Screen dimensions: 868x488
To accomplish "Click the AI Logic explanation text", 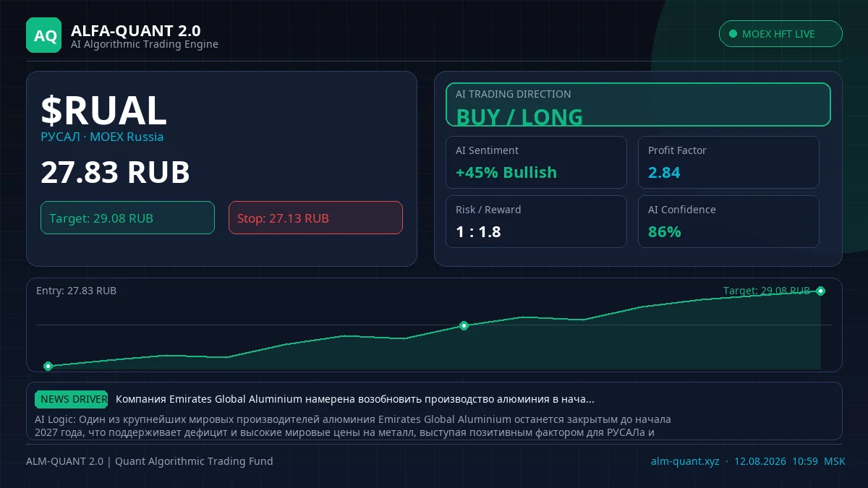I will click(353, 426).
